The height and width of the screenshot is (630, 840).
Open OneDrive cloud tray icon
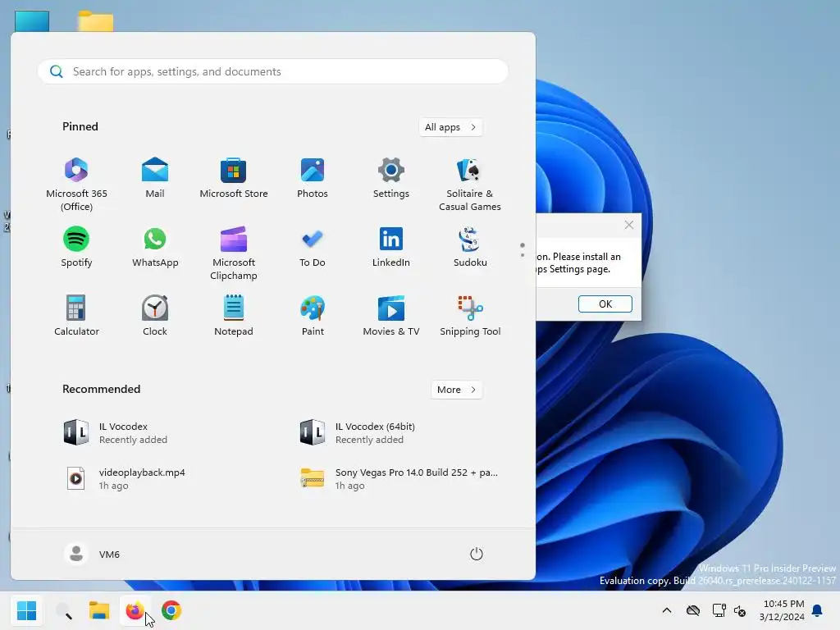tap(692, 610)
